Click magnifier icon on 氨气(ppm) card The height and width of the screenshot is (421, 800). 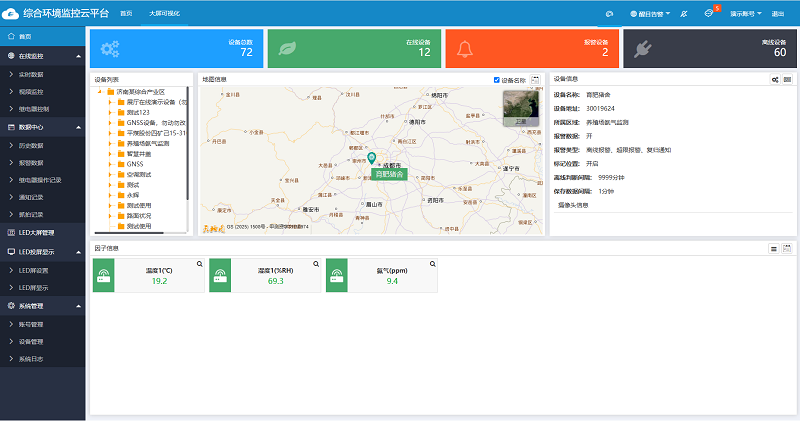point(432,264)
